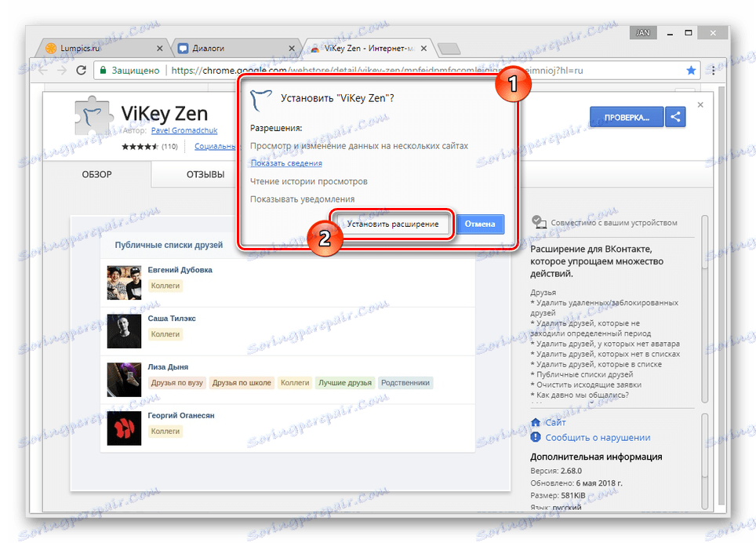
Task: Close the Диалоги tab
Action: click(x=291, y=48)
